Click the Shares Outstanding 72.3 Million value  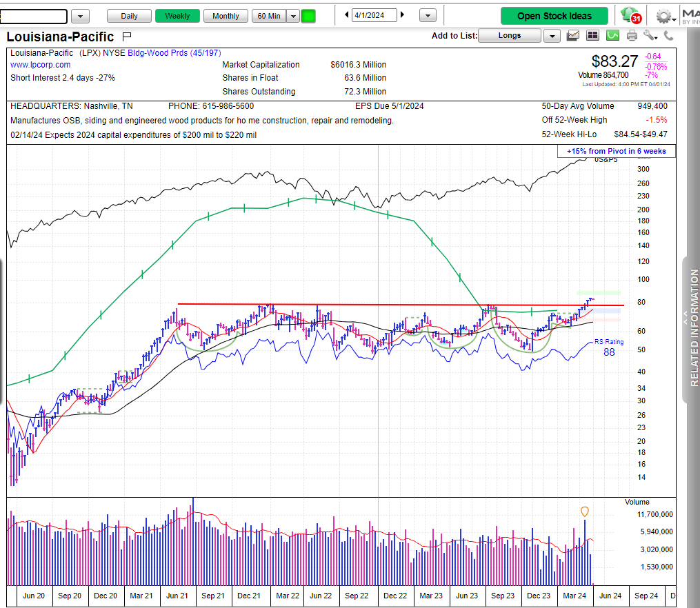coord(365,92)
